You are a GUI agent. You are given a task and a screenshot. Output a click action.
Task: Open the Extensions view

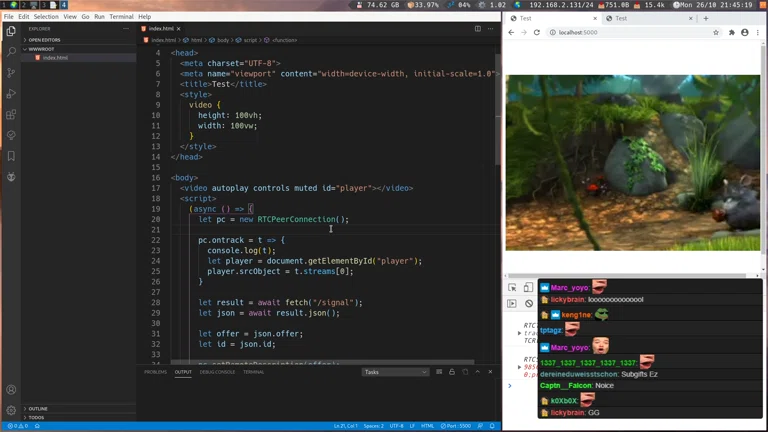pyautogui.click(x=11, y=114)
